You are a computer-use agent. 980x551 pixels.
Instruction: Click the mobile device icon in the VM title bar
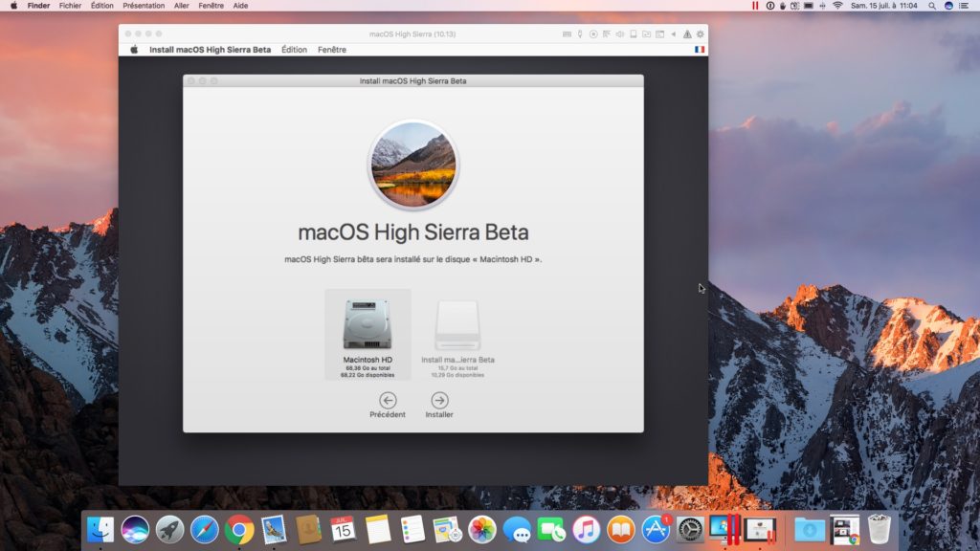[x=634, y=34]
